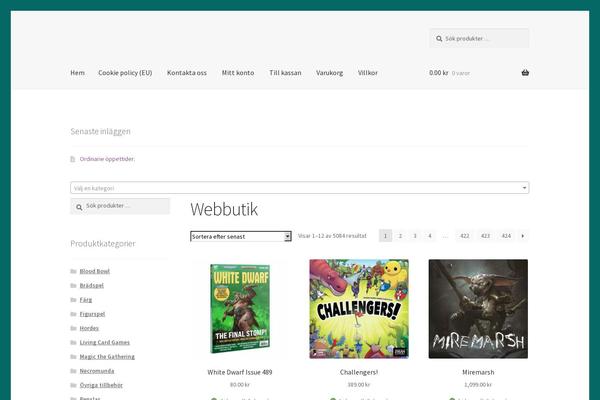The height and width of the screenshot is (400, 600).
Task: Click the Webbutik page heading
Action: [224, 209]
